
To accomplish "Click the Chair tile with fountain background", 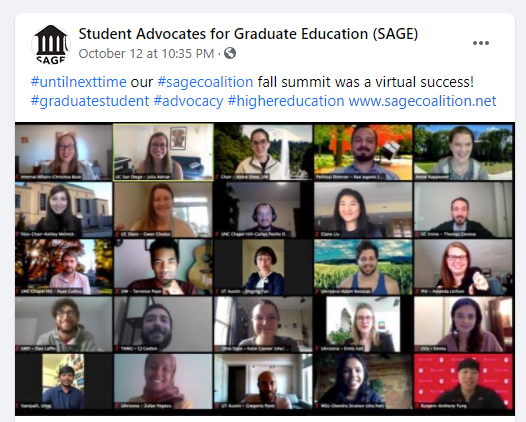I will pyautogui.click(x=263, y=152).
